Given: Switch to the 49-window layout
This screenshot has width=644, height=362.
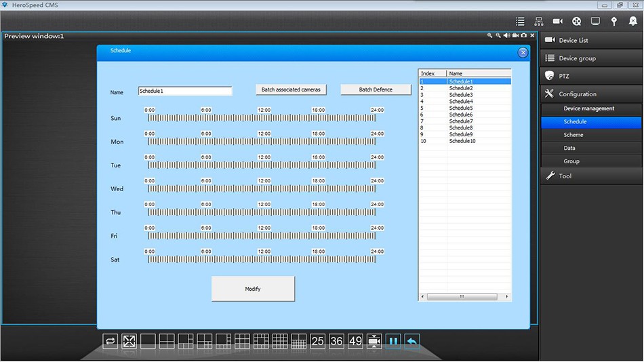Looking at the screenshot, I should (x=355, y=342).
